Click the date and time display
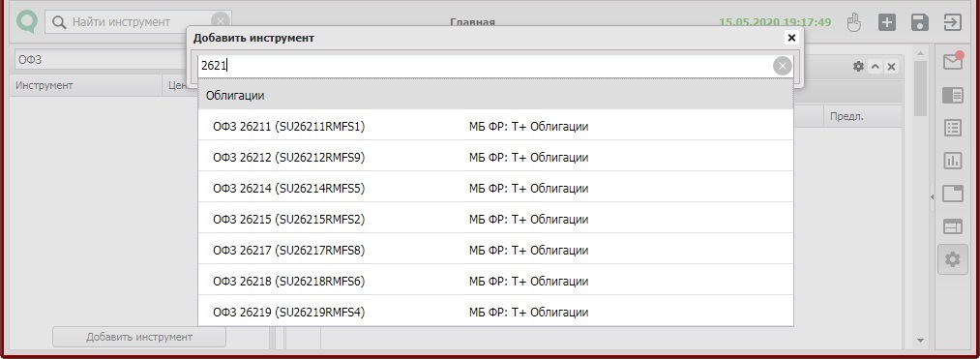 [x=774, y=22]
